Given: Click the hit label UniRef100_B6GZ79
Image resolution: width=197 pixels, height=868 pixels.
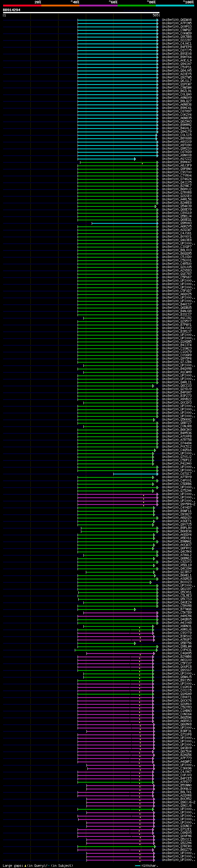Looking at the screenshot, I should [177, 850].
